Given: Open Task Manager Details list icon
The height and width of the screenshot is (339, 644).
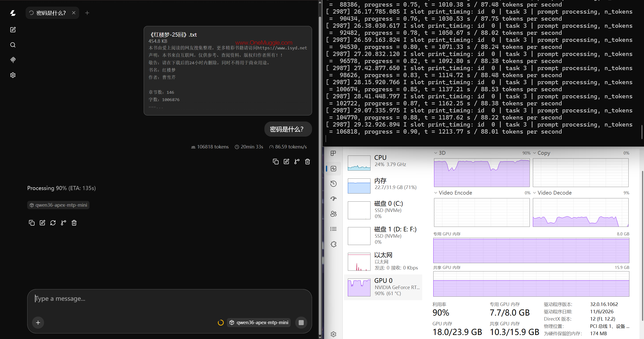Looking at the screenshot, I should click(333, 229).
